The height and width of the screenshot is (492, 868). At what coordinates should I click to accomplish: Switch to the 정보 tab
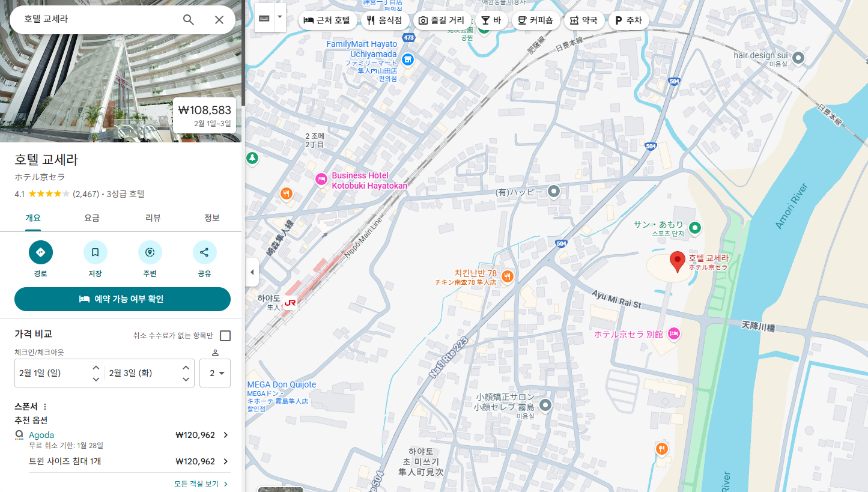pos(211,218)
